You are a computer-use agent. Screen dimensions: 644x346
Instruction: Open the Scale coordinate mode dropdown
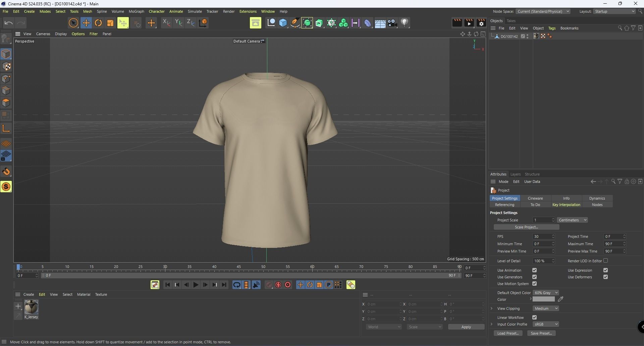click(x=425, y=327)
